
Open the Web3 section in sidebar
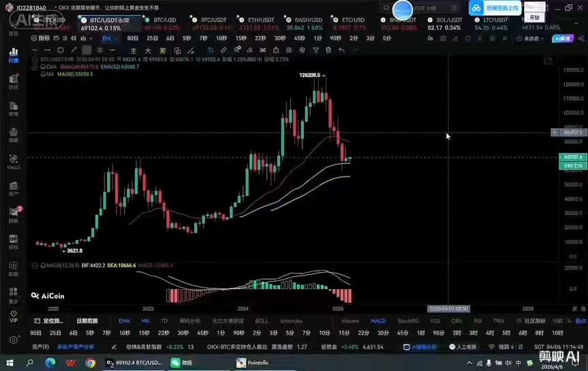point(14,162)
